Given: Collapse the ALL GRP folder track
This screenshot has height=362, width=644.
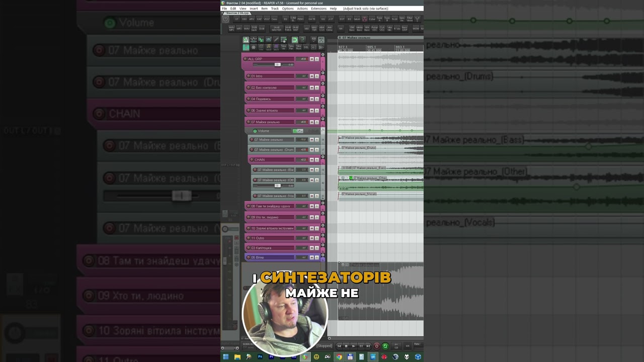Looking at the screenshot, I should click(x=323, y=54).
